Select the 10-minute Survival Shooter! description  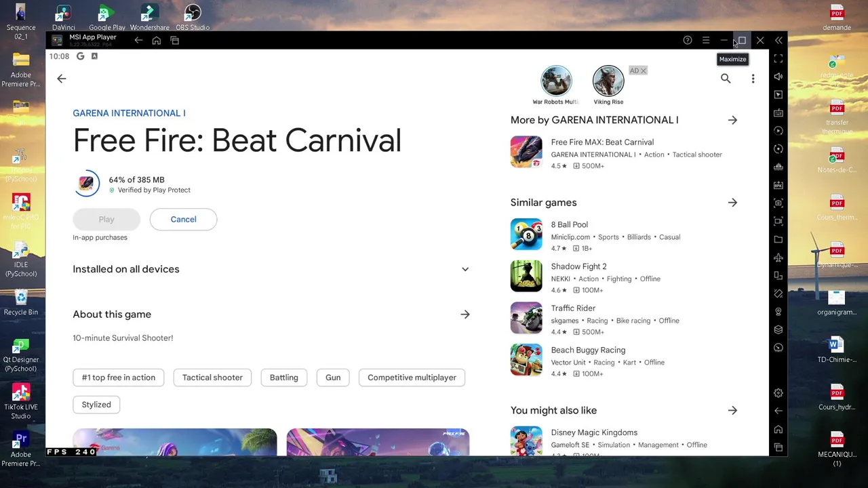[123, 338]
